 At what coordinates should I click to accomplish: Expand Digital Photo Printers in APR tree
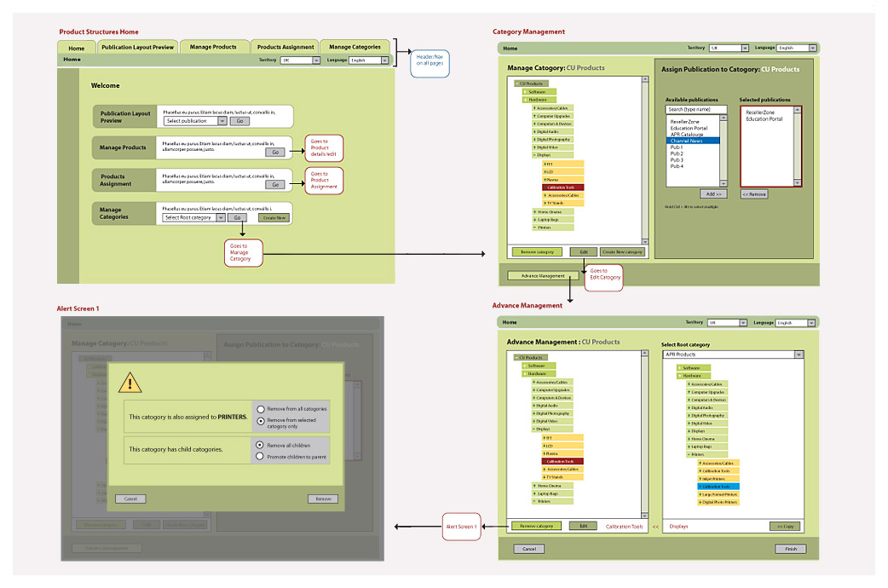700,502
